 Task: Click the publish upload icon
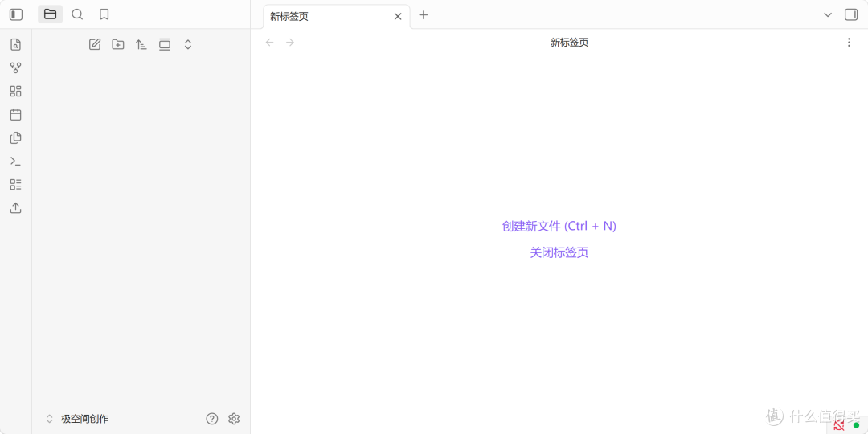[x=15, y=207]
